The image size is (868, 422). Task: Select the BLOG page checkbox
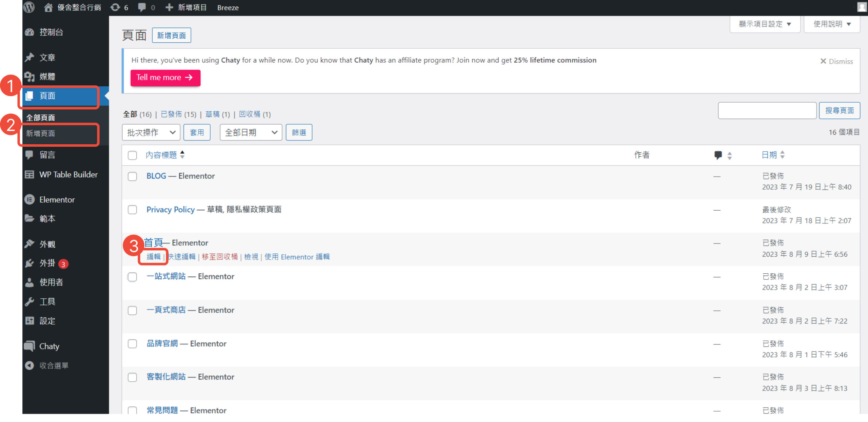coord(132,176)
